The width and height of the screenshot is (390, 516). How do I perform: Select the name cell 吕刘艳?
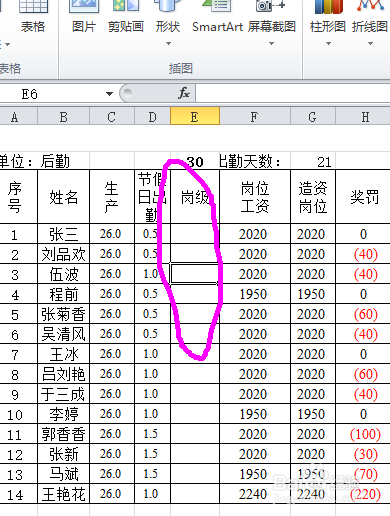coord(63,374)
